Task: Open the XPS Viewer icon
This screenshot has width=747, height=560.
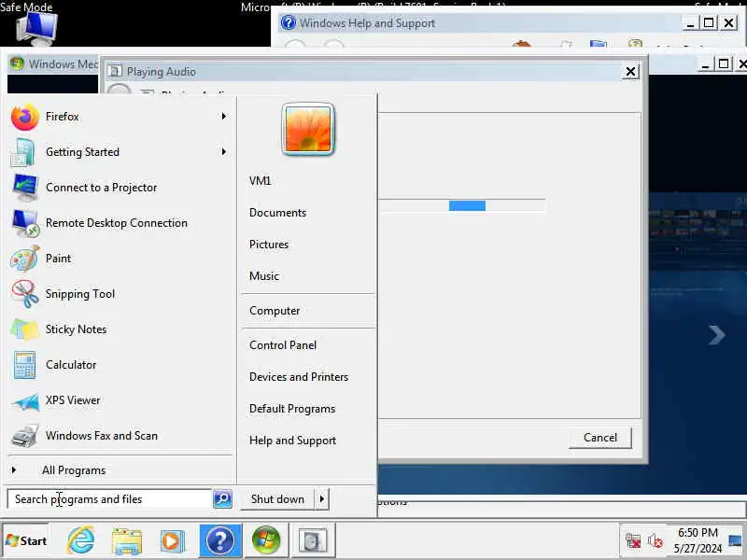Action: tap(26, 401)
